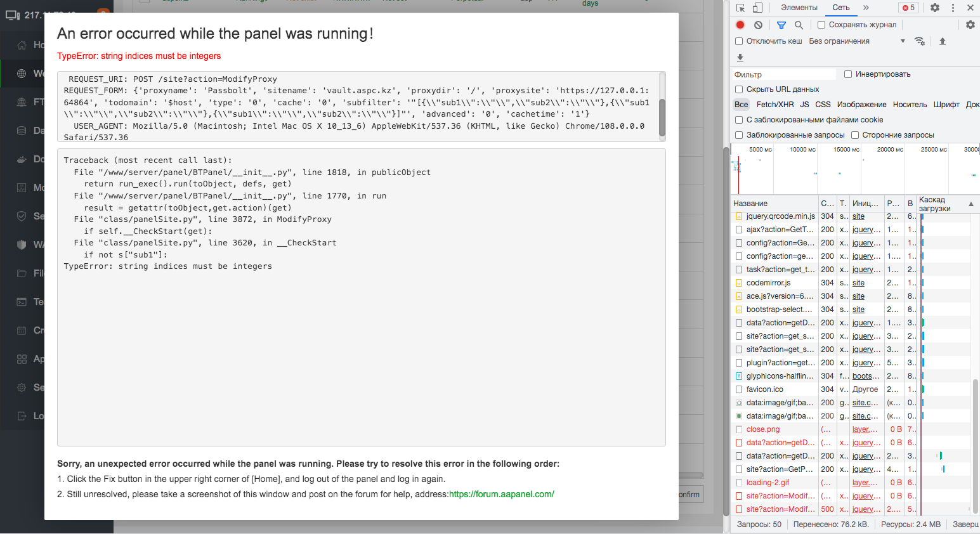The image size is (980, 534).
Task: Click the red 5 errors badge
Action: [x=908, y=8]
